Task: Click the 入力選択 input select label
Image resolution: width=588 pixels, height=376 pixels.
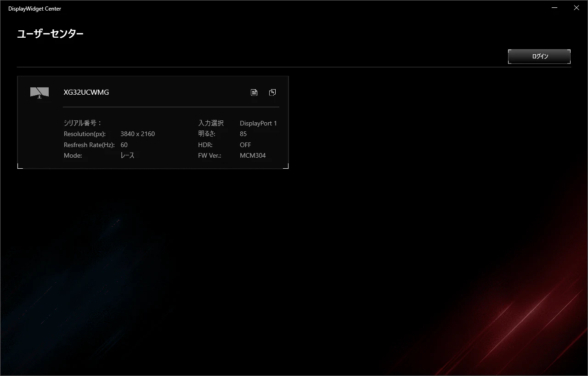Action: click(x=211, y=123)
